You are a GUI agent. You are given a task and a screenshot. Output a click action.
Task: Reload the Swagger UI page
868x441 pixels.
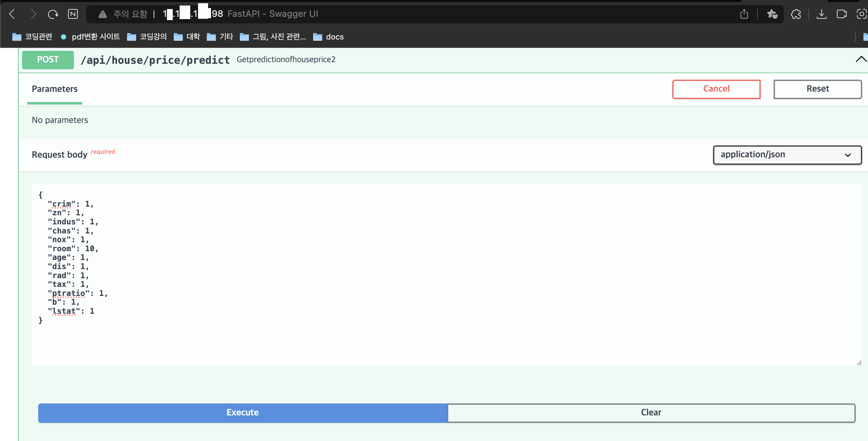tap(53, 14)
